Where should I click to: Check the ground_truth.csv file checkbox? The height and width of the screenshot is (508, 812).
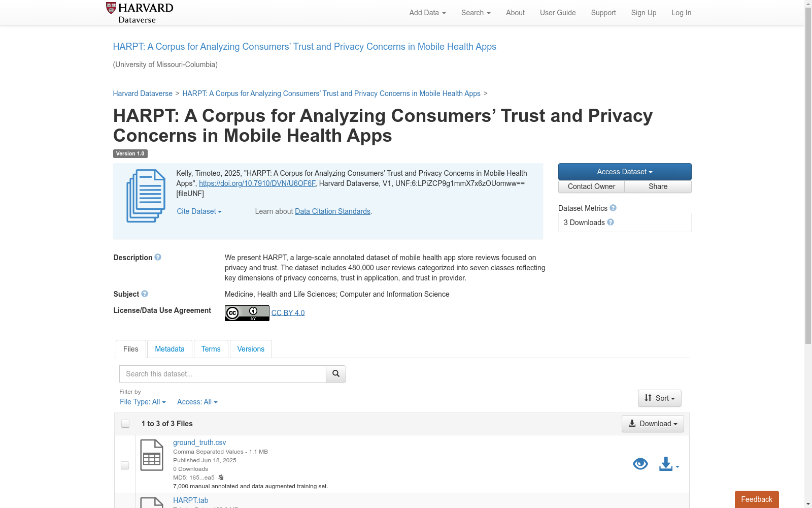[x=125, y=465]
